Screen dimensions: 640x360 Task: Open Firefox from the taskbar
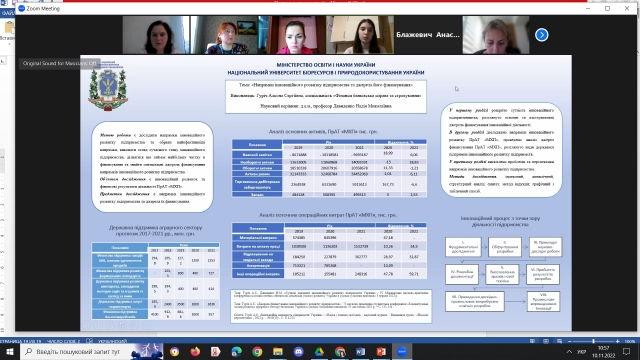(195, 351)
